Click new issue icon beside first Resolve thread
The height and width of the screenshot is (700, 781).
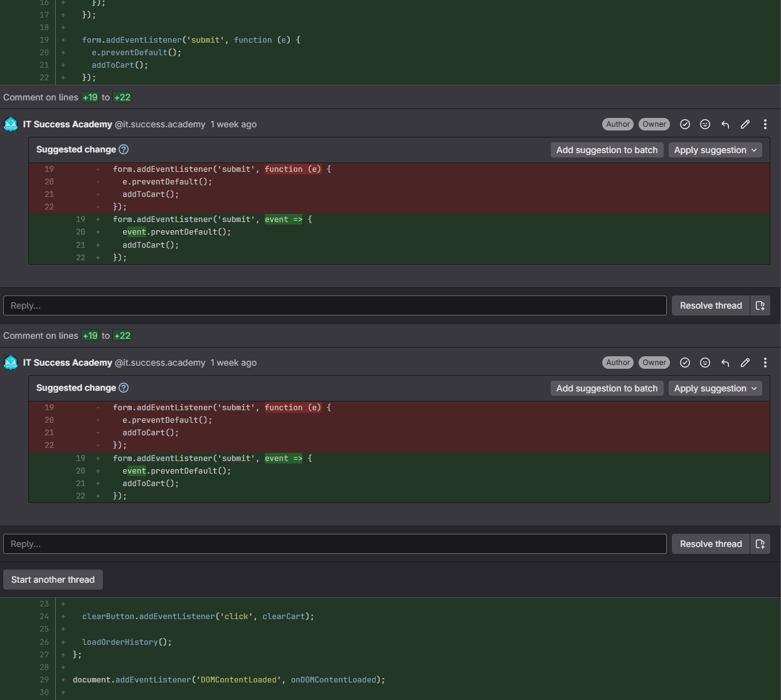[760, 305]
